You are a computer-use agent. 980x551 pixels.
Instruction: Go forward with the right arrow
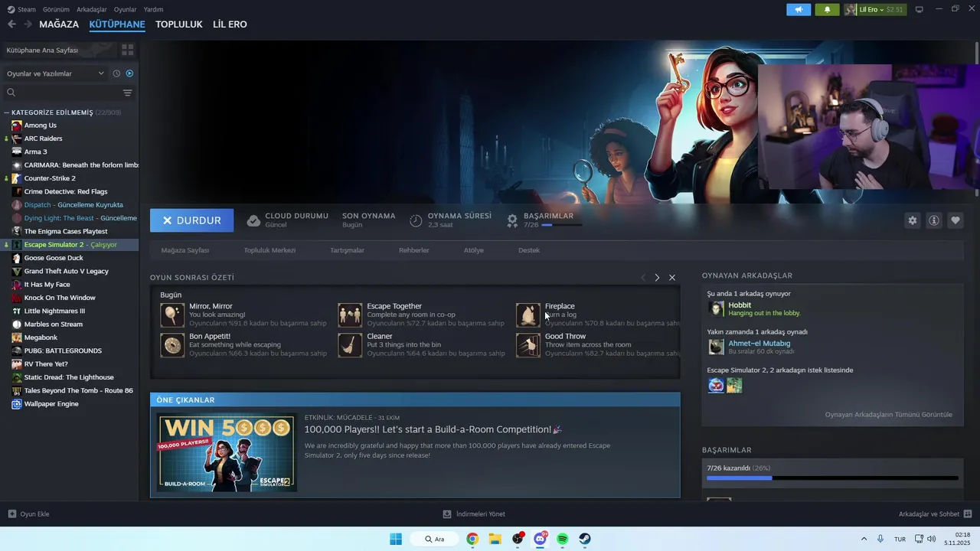coord(28,24)
